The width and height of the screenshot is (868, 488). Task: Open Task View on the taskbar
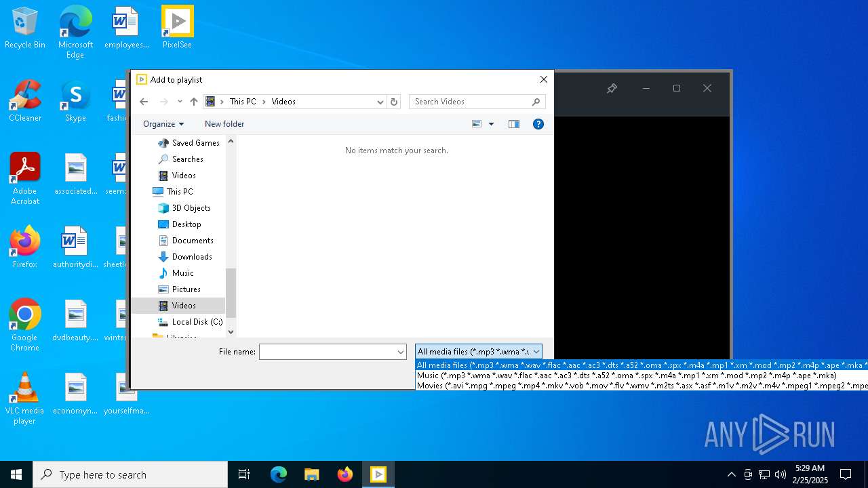click(244, 474)
